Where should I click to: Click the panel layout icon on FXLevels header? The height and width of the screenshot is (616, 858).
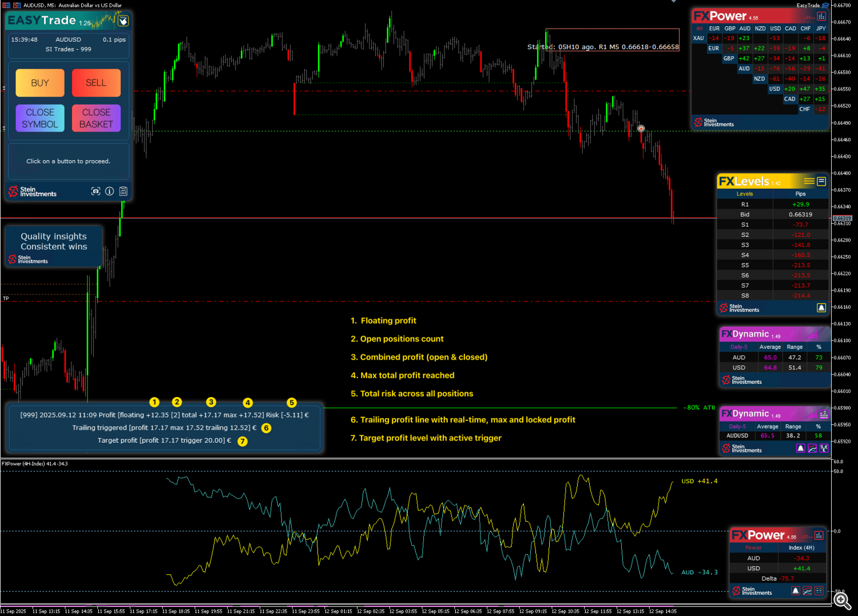click(820, 181)
